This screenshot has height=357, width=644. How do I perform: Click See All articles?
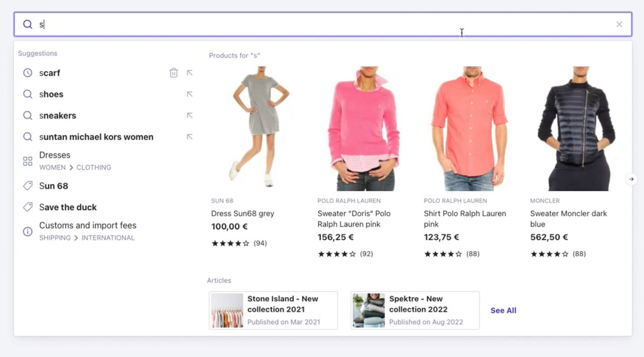pyautogui.click(x=503, y=310)
